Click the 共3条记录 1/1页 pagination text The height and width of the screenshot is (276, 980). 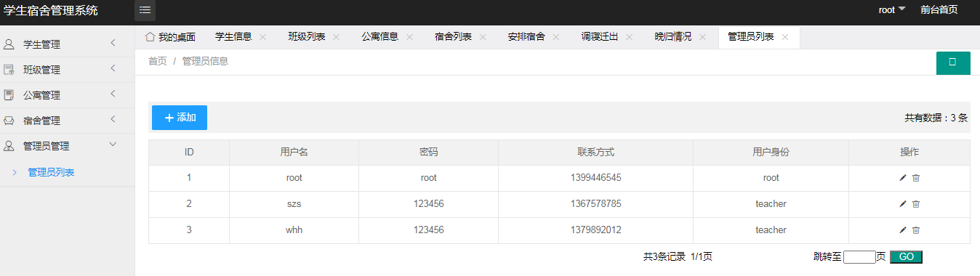678,256
